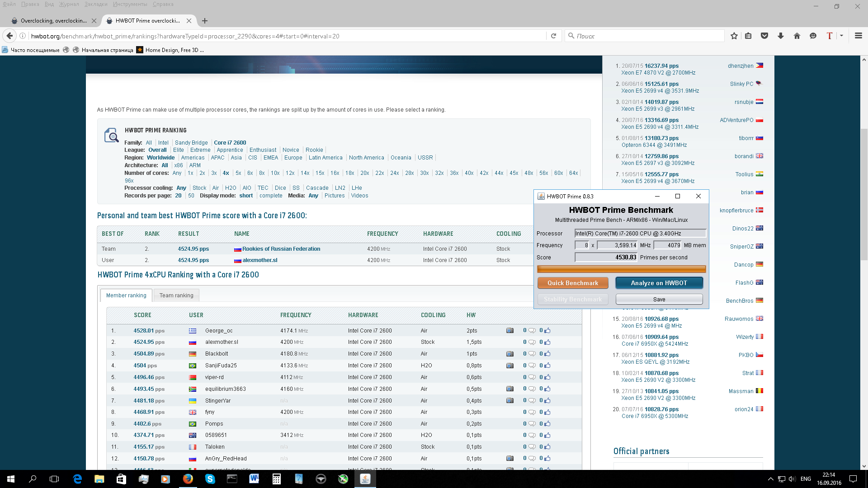Go back with the browser back arrow

(x=9, y=36)
